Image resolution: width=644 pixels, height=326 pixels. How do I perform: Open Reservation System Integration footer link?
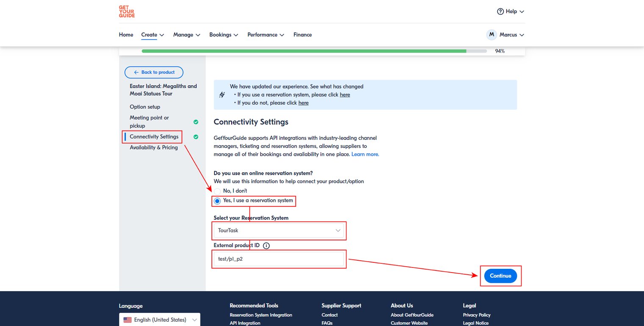pos(261,315)
